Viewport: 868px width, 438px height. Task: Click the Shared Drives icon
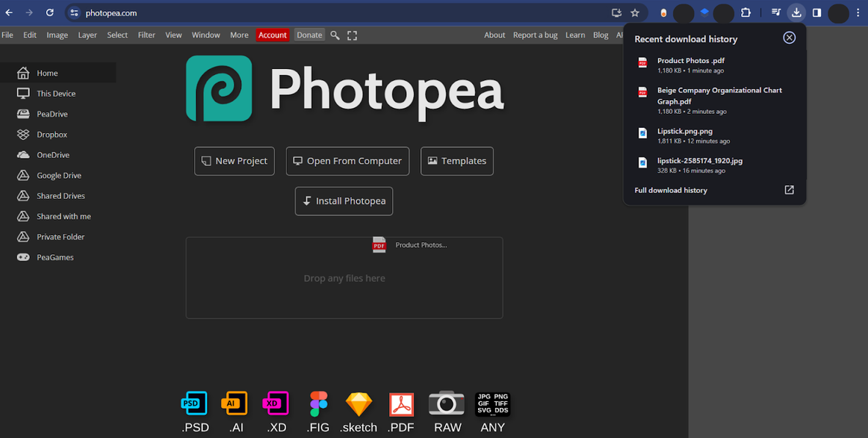point(23,196)
